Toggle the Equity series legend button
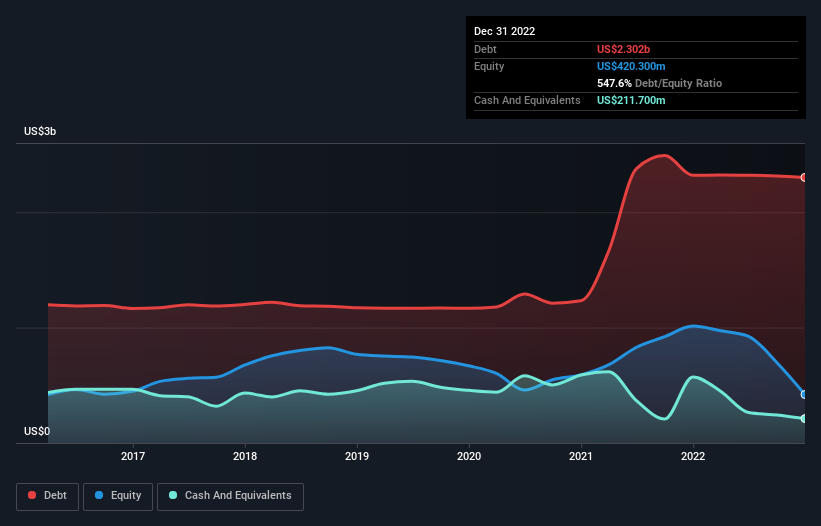 pyautogui.click(x=118, y=496)
